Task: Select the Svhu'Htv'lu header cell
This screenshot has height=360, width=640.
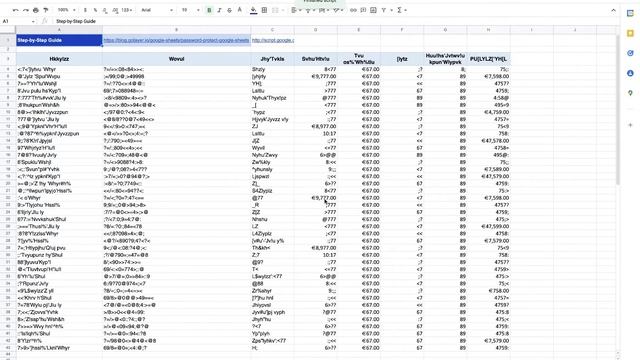Action: [316, 59]
